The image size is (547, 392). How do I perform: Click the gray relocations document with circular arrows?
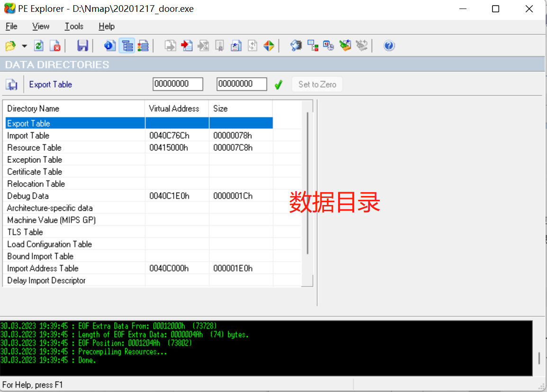click(x=252, y=46)
